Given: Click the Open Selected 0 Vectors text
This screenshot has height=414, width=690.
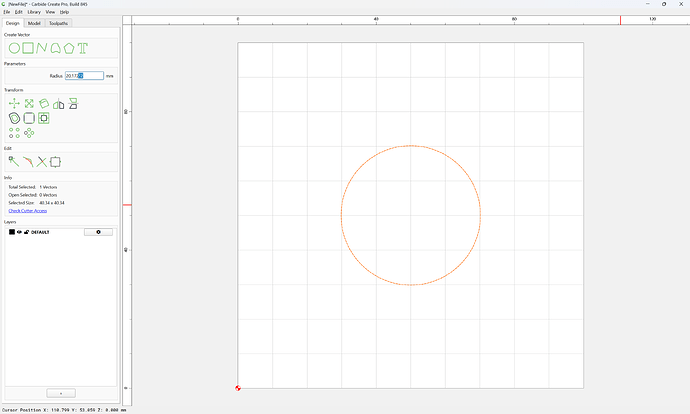Looking at the screenshot, I should [33, 195].
